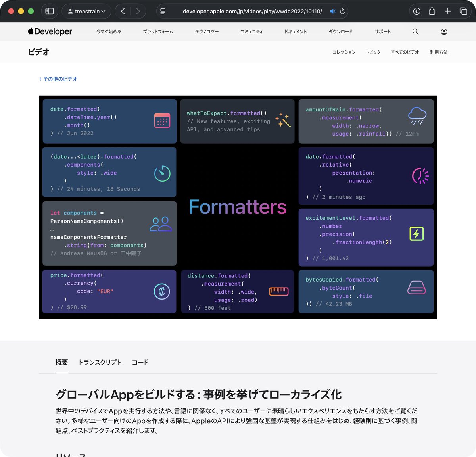Go forward to the next page

point(138,11)
